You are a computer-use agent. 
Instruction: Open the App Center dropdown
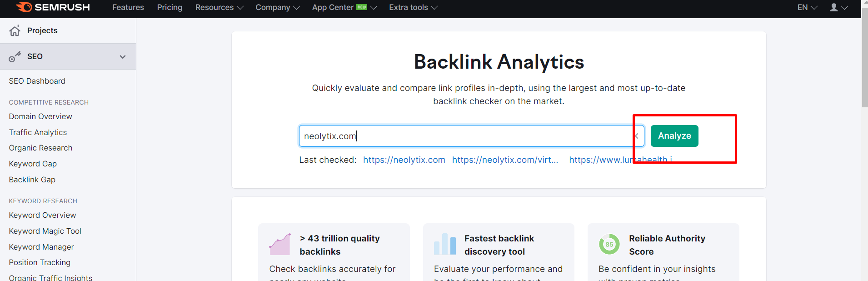pos(344,7)
